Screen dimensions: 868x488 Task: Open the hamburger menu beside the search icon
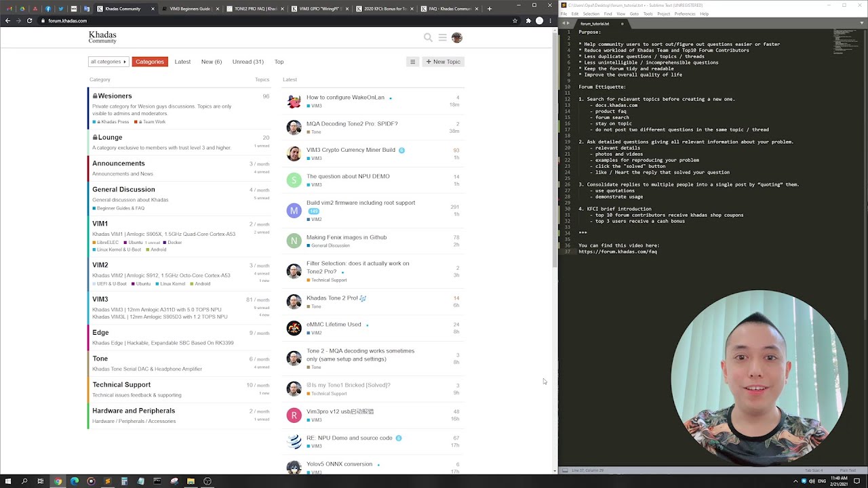click(442, 37)
